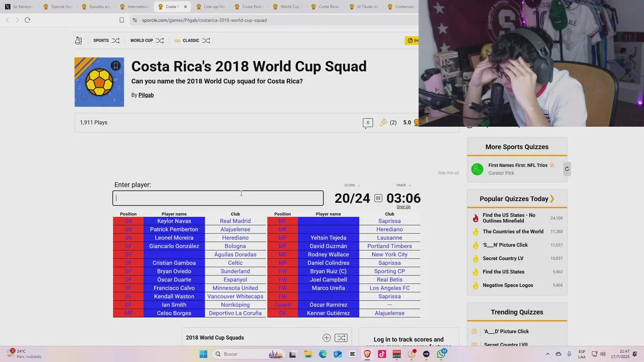The width and height of the screenshot is (644, 362).
Task: Click the browser forward arrow
Action: tap(17, 20)
